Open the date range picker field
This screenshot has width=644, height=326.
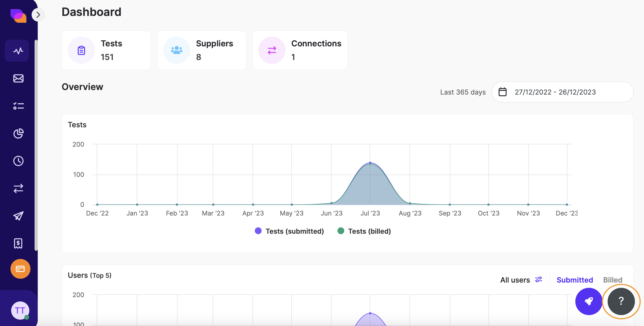coord(563,92)
